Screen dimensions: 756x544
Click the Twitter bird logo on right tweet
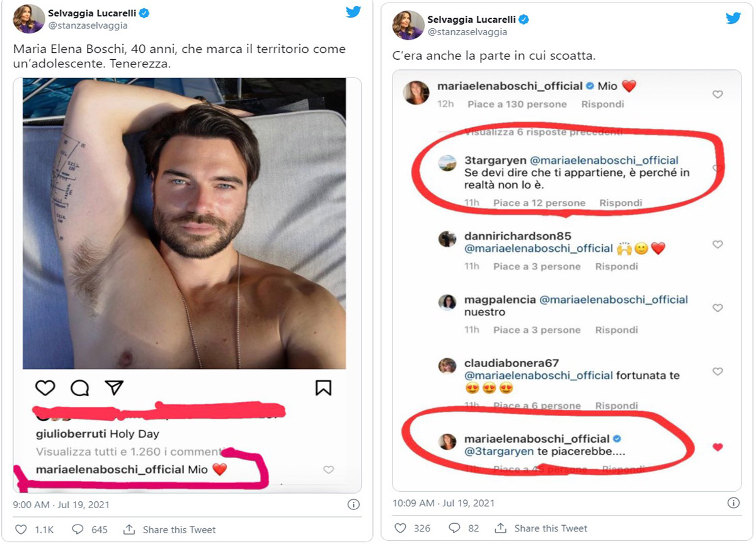[733, 18]
